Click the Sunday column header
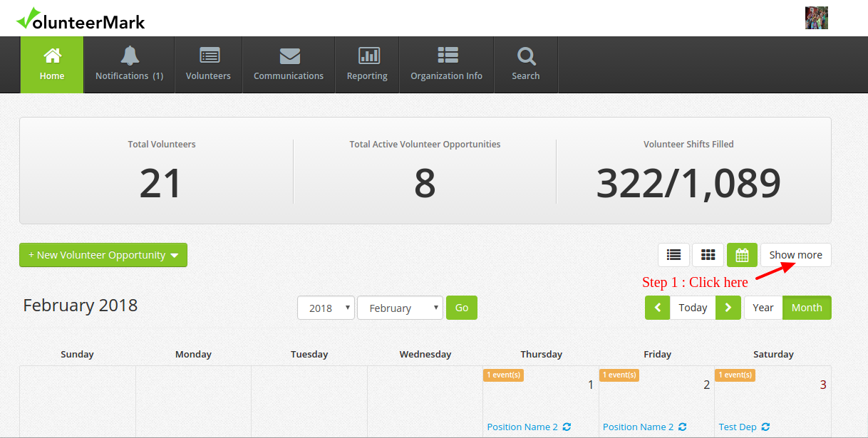Image resolution: width=868 pixels, height=438 pixels. [77, 354]
